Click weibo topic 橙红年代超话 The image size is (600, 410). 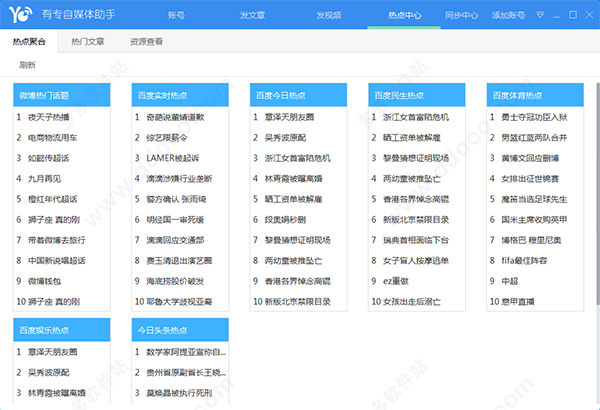(x=52, y=199)
